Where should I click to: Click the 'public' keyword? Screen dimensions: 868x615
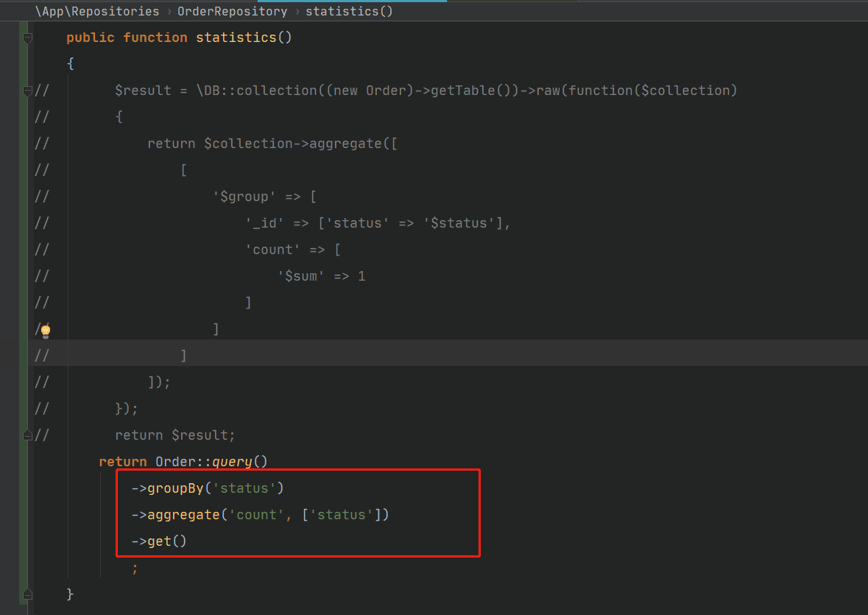(91, 38)
